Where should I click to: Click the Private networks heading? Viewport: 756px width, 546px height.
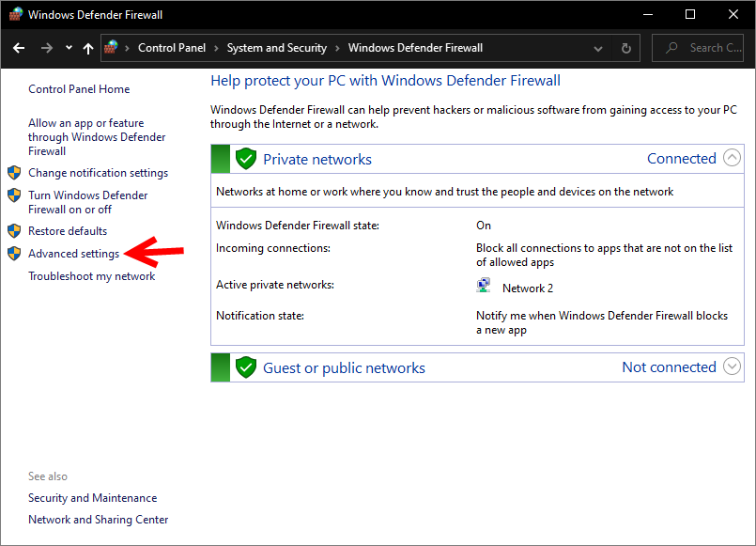pos(317,159)
